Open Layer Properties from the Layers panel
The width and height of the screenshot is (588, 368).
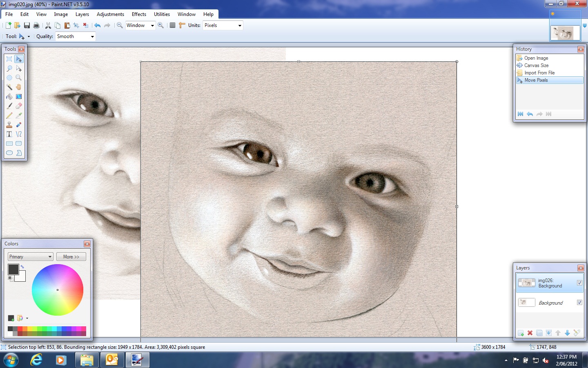[577, 333]
